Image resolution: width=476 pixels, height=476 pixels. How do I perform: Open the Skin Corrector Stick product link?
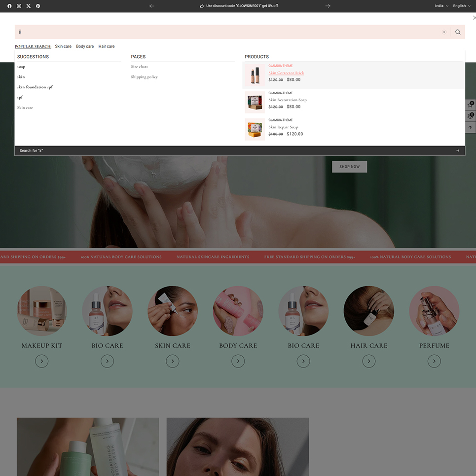coord(286,73)
